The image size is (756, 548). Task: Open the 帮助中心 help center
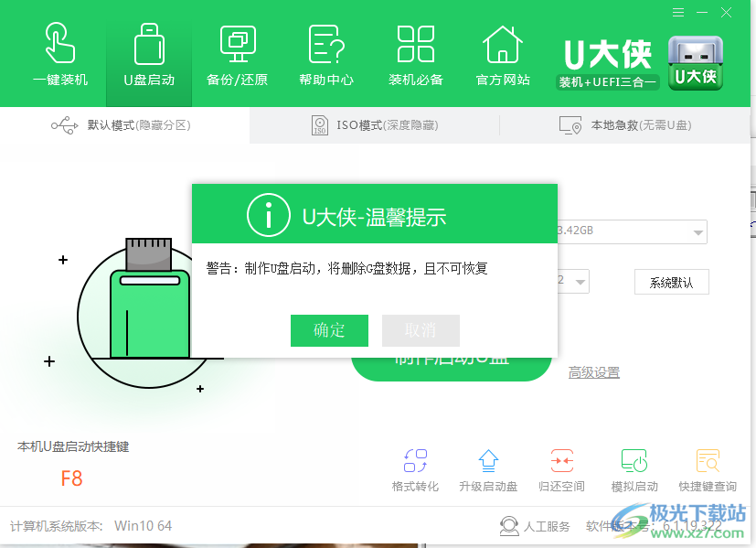click(x=326, y=54)
